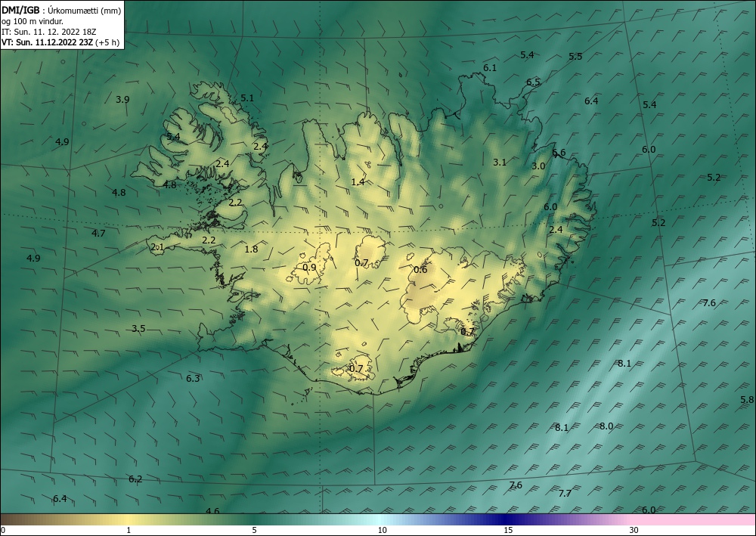The height and width of the screenshot is (536, 756).
Task: Click the 0.9 value on the glacier
Action: click(x=309, y=267)
